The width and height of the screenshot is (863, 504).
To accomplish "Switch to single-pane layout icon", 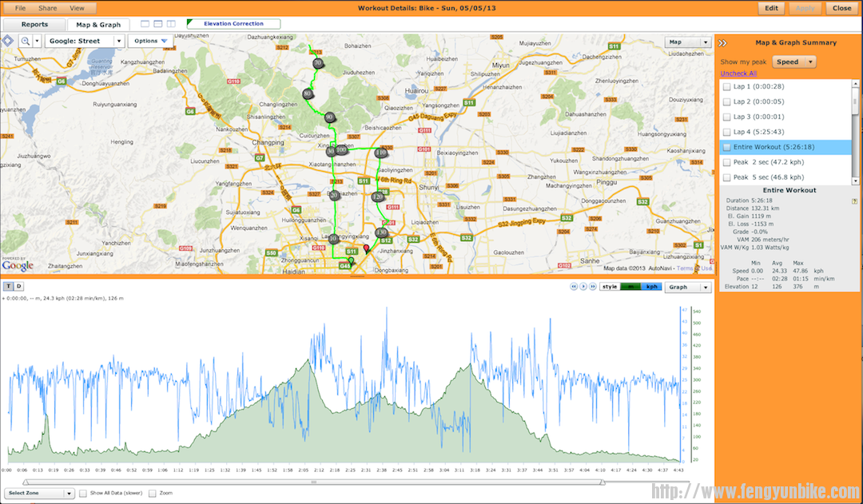I will [144, 24].
